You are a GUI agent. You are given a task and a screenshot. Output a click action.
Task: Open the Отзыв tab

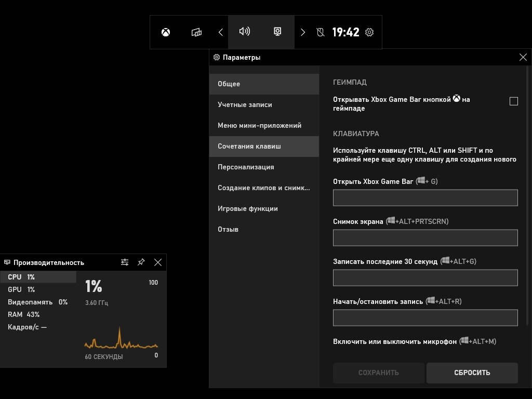[x=264, y=229]
